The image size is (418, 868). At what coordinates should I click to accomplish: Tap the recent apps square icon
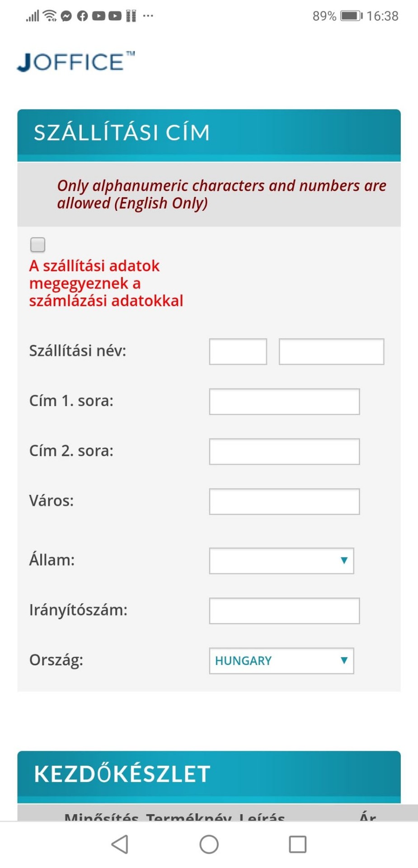click(297, 844)
